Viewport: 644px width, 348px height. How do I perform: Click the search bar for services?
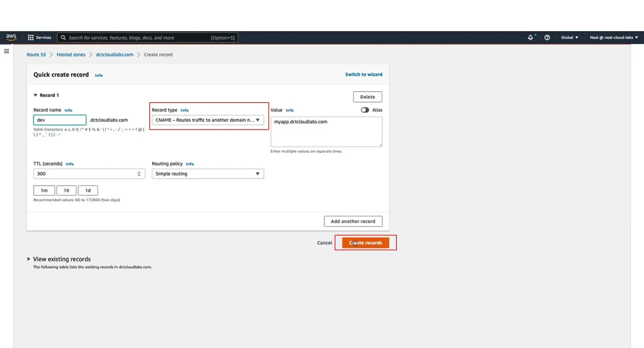(147, 37)
